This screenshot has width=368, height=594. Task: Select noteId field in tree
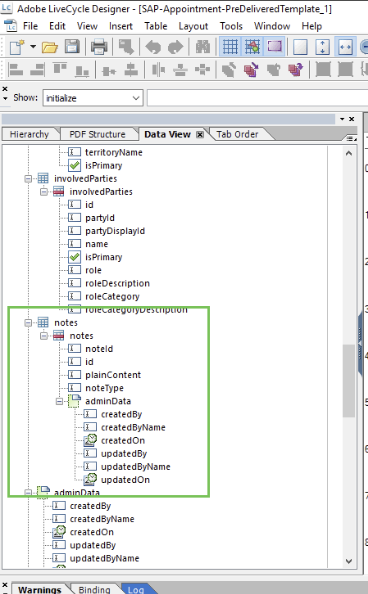99,349
